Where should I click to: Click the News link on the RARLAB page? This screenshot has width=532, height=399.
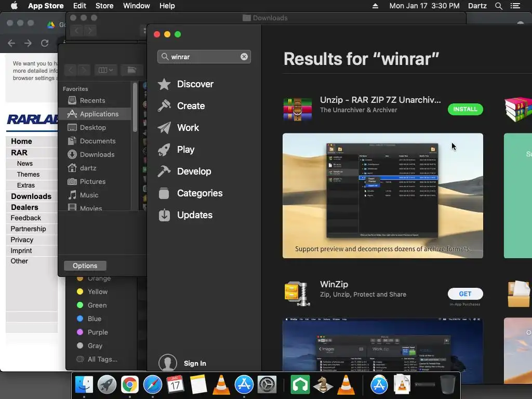[x=25, y=164]
